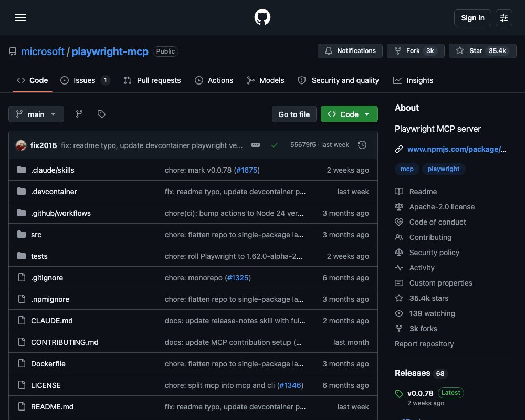Open the Activity link
This screenshot has width=525, height=420.
pyautogui.click(x=422, y=268)
